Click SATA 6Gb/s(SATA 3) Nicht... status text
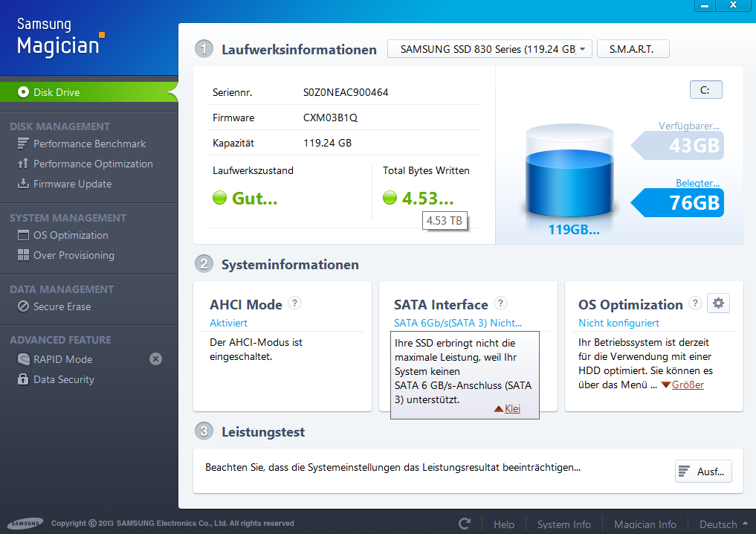 click(458, 323)
